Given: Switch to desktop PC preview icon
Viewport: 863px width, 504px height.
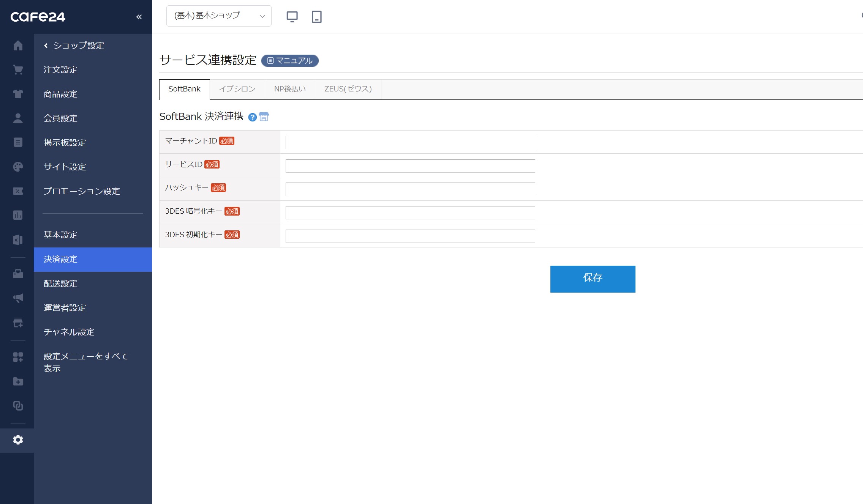Looking at the screenshot, I should coord(292,17).
